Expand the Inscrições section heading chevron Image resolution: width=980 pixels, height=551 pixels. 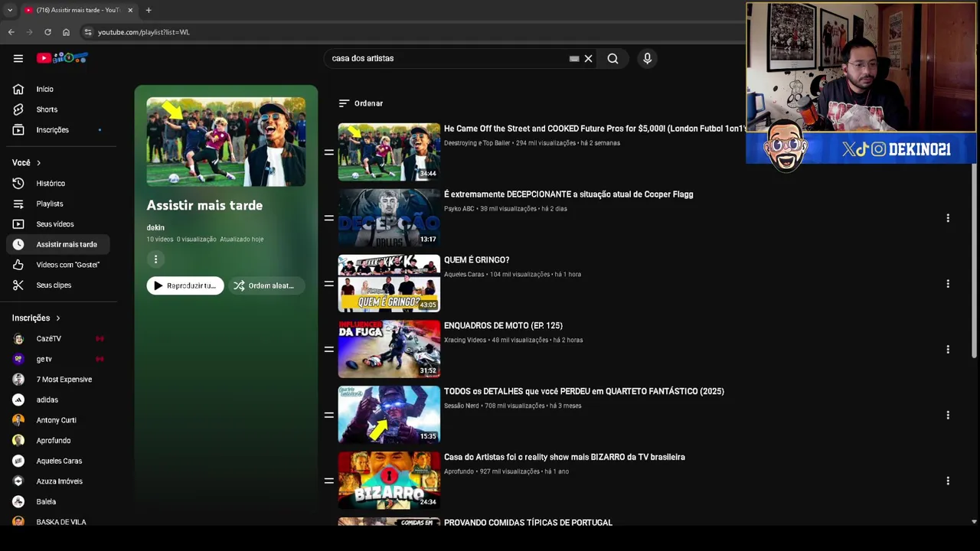57,318
